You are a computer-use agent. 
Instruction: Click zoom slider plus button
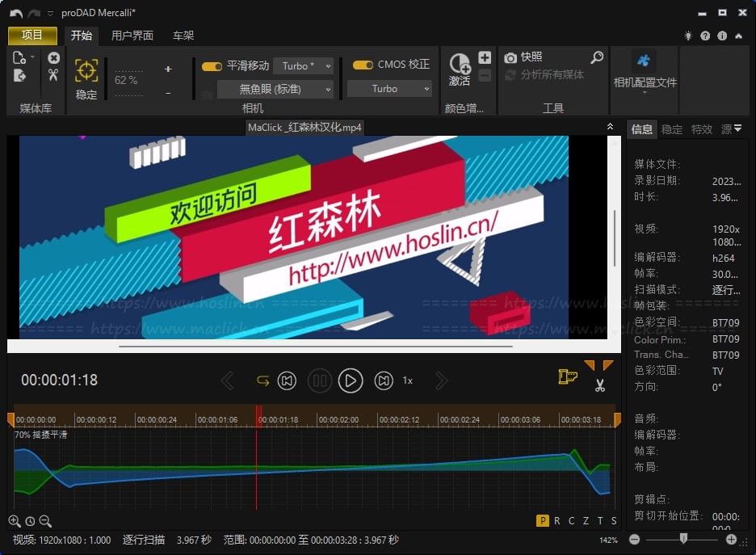732,540
